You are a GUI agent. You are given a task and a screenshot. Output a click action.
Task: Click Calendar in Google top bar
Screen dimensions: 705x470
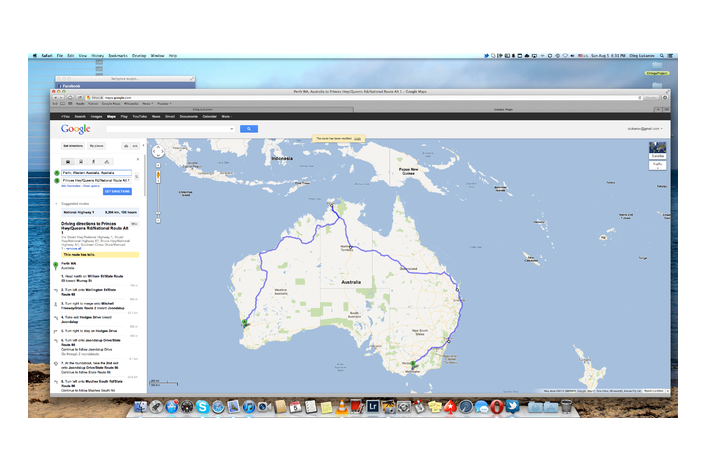(210, 116)
